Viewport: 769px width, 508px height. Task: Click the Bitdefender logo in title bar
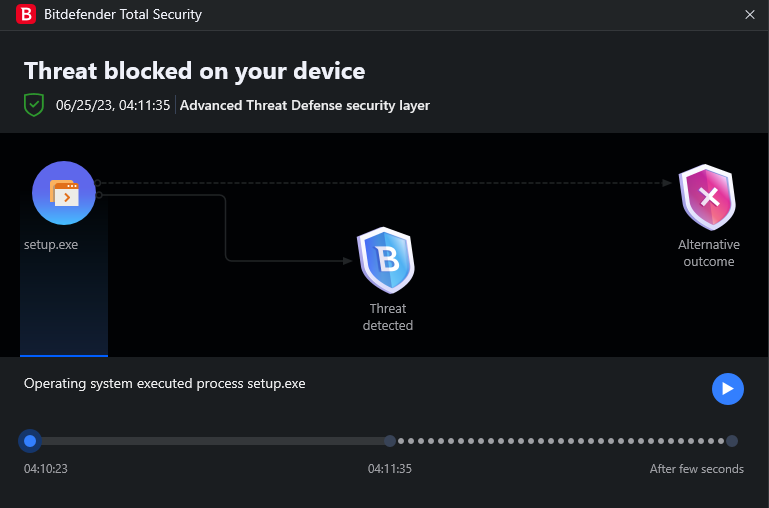click(27, 14)
